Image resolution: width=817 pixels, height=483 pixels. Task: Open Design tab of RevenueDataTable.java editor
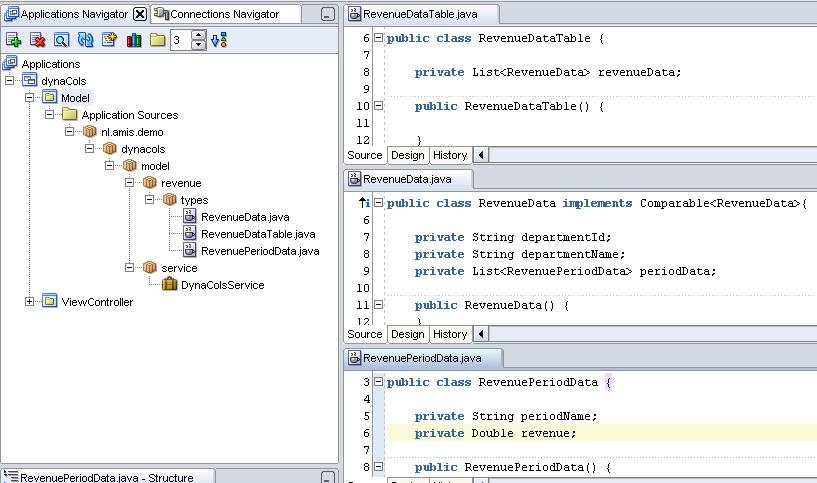point(407,155)
